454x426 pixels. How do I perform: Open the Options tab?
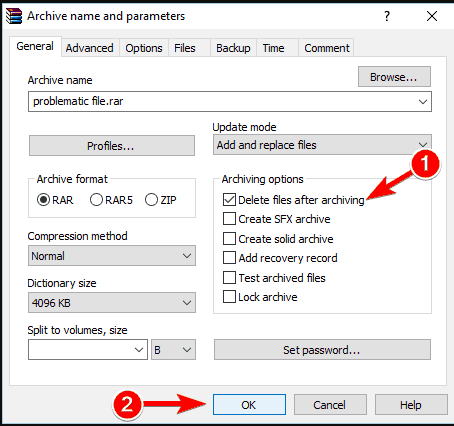click(144, 48)
